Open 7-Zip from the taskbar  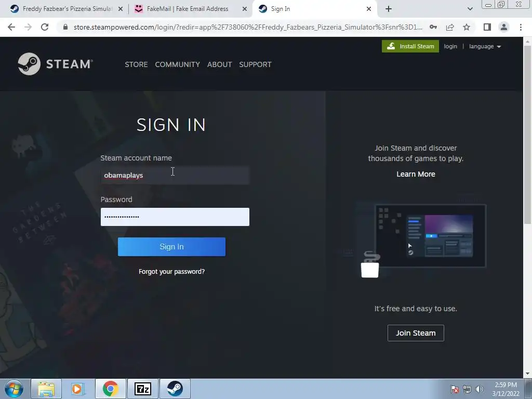point(142,389)
